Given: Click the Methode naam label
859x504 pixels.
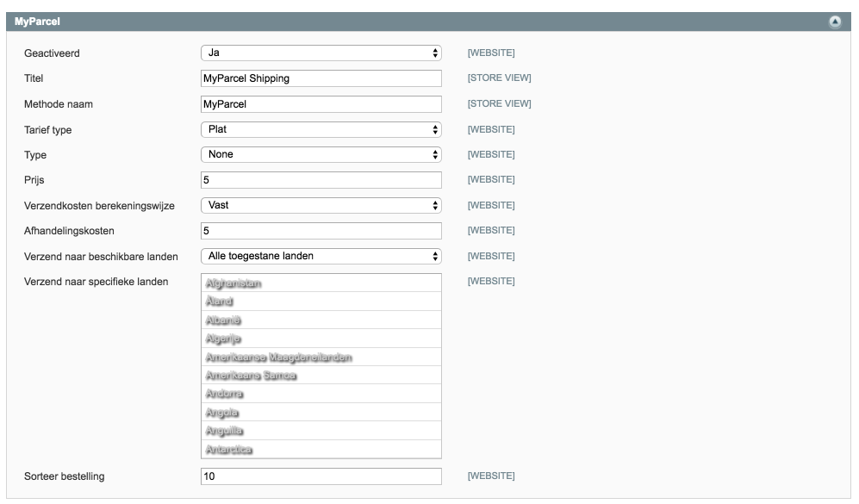Looking at the screenshot, I should [x=59, y=104].
